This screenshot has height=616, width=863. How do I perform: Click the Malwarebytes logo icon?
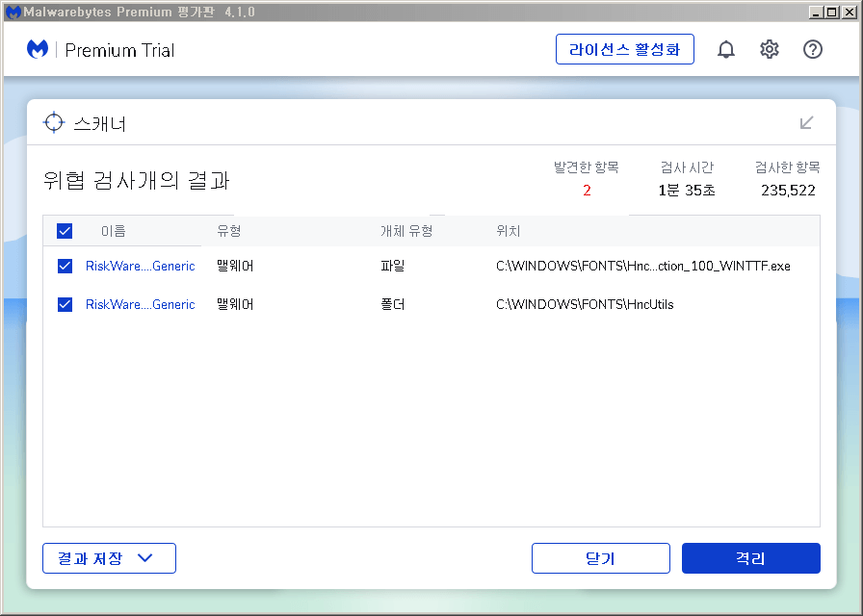coord(38,49)
